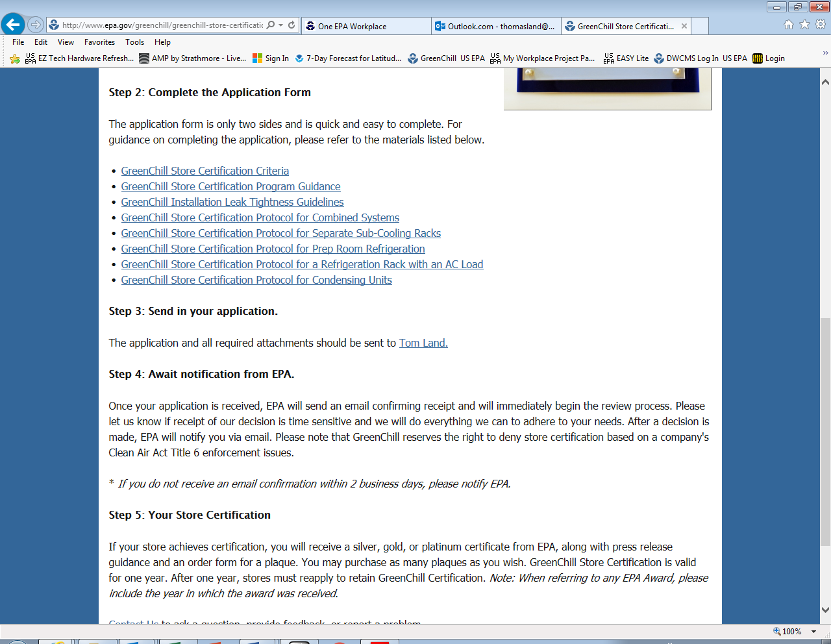Switch to the Outlook.com tab
The image size is (831, 644).
tap(496, 26)
